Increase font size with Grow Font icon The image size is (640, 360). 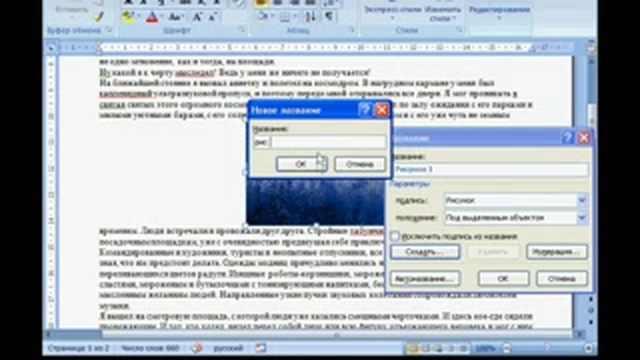pyautogui.click(x=197, y=17)
